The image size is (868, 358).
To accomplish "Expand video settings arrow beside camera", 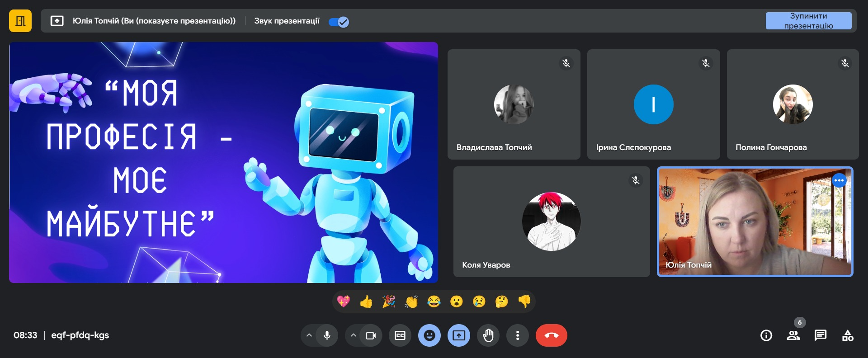I will tap(354, 335).
